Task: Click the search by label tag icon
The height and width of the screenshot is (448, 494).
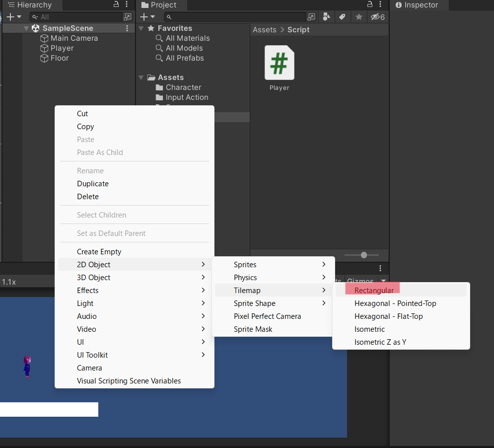Action: 342,17
